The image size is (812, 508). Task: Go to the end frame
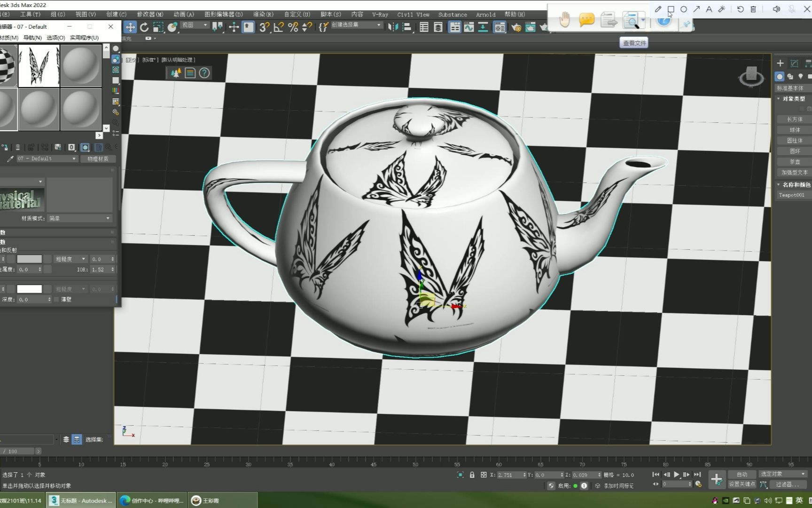pyautogui.click(x=697, y=475)
